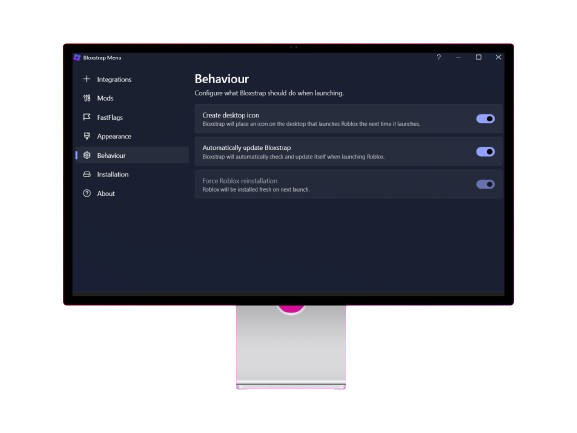The width and height of the screenshot is (577, 433).
Task: Maximize the Bloxstrap Menu window
Action: 478,57
